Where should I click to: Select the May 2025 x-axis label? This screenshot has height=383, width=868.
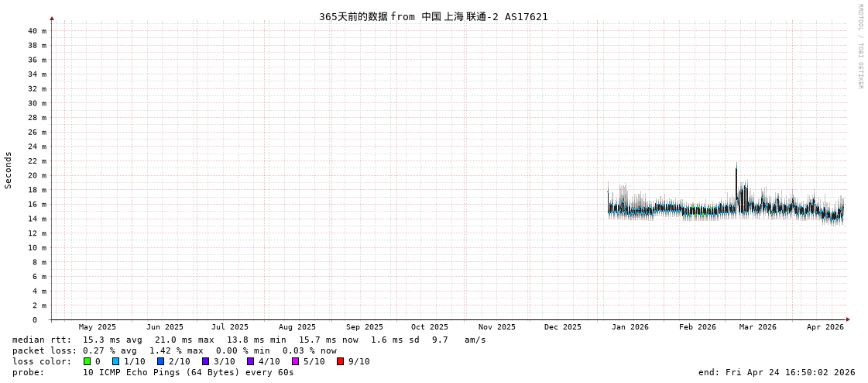(x=97, y=327)
